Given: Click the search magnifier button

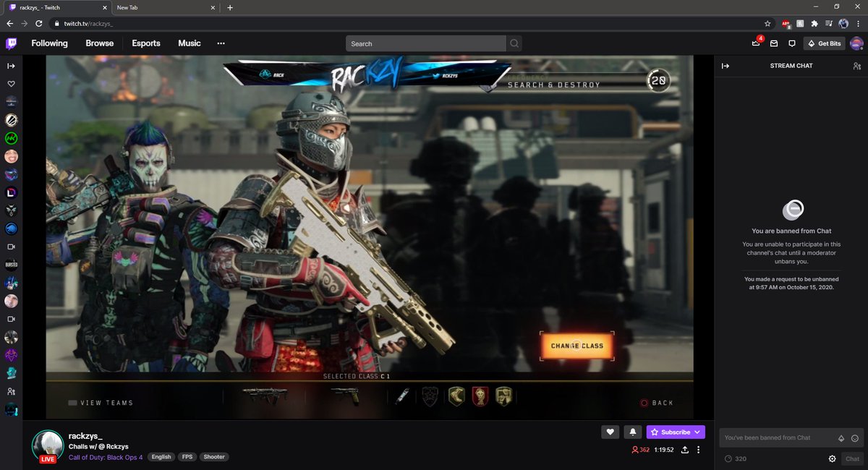Looking at the screenshot, I should coord(514,43).
